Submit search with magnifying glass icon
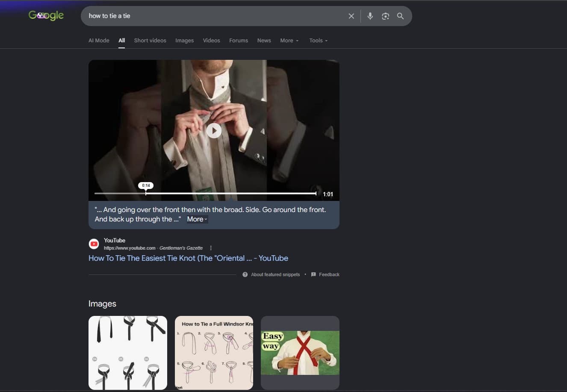Viewport: 567px width, 392px height. coord(400,16)
